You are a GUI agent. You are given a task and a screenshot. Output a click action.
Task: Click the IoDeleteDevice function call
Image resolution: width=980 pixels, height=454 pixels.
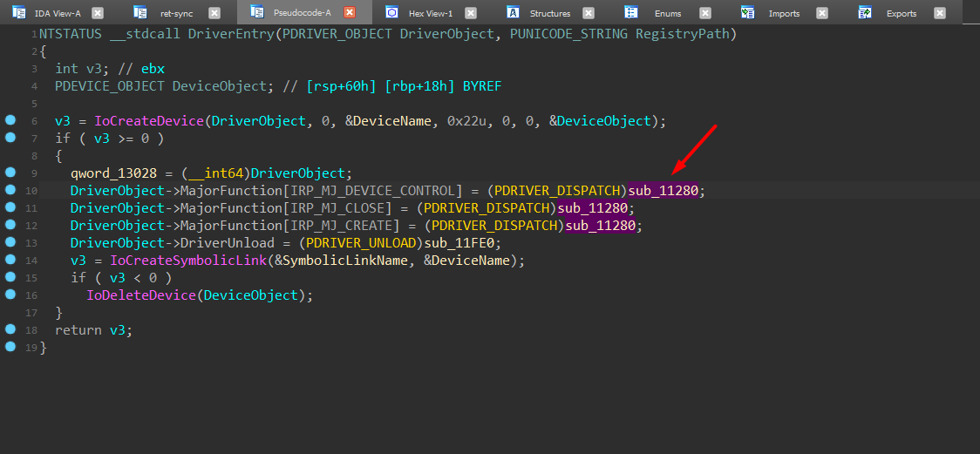click(141, 295)
